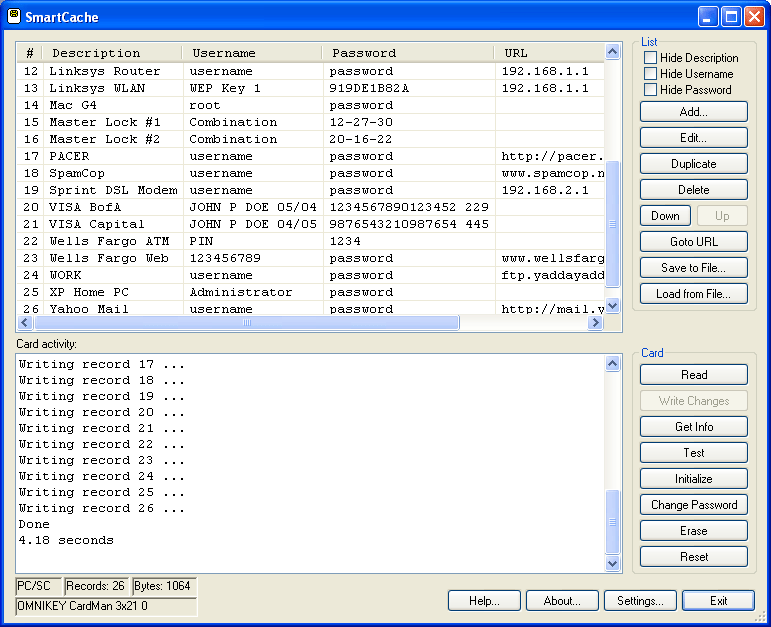Click the Test card button
Viewport: 771px width, 627px height.
point(693,453)
